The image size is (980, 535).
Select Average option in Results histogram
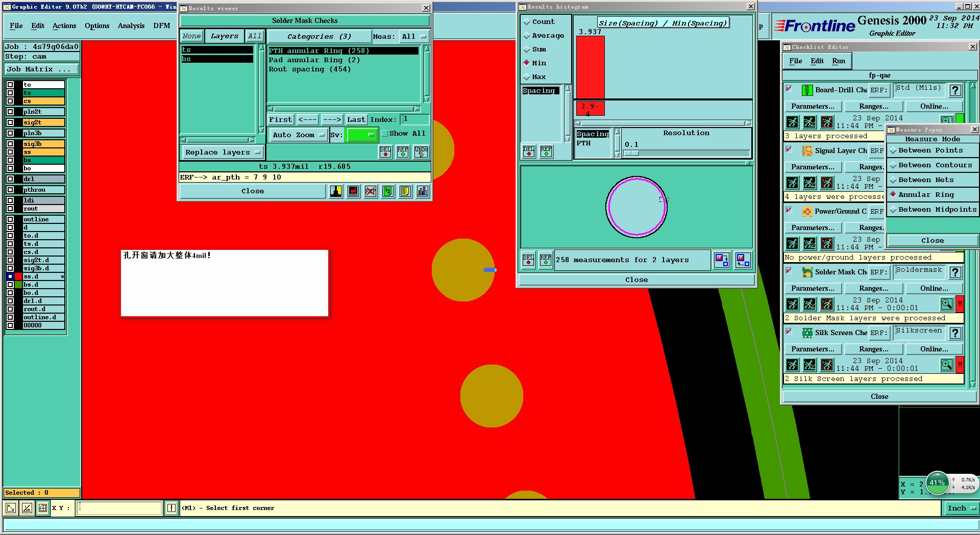[527, 36]
